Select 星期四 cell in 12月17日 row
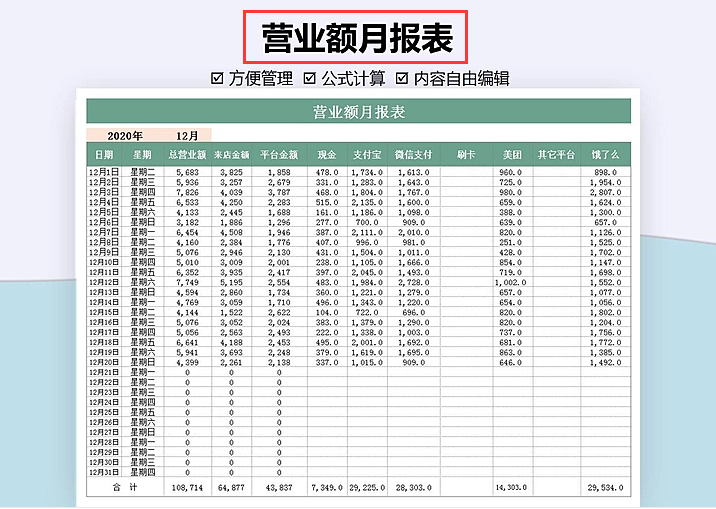This screenshot has width=716, height=509. 142,333
